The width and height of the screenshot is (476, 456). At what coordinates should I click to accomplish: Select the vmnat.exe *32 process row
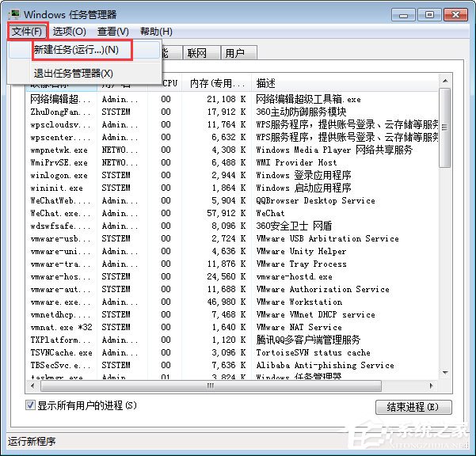(x=232, y=327)
